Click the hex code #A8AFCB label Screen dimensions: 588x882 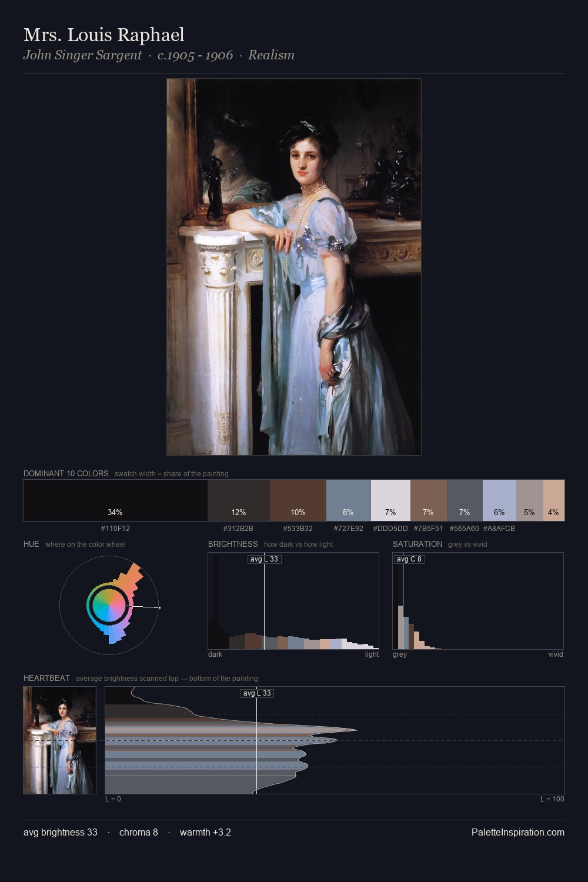(x=499, y=528)
